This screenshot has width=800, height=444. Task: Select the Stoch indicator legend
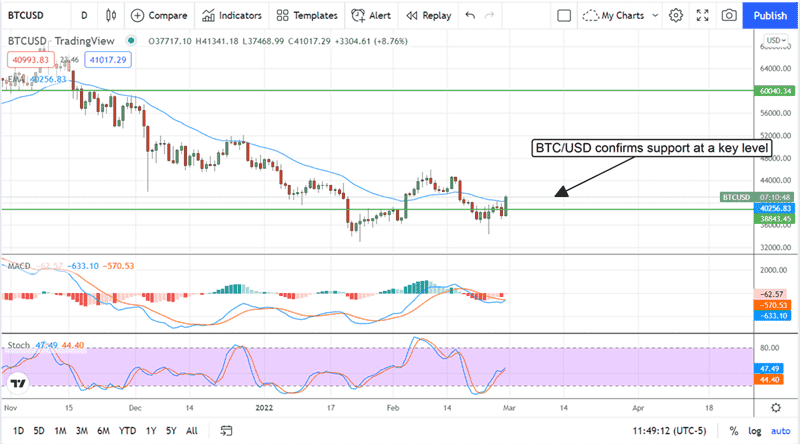coord(18,346)
